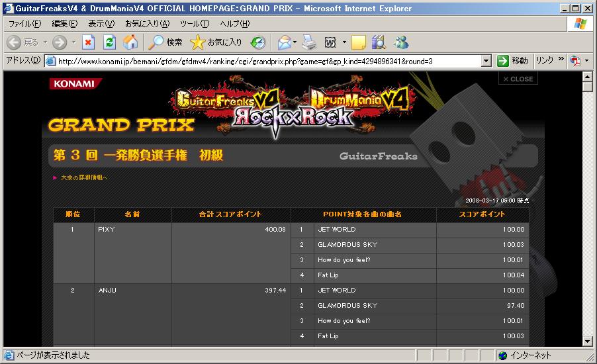The image size is (597, 364).
Task: Click the GRAND PRIX heading
Action: coord(121,125)
